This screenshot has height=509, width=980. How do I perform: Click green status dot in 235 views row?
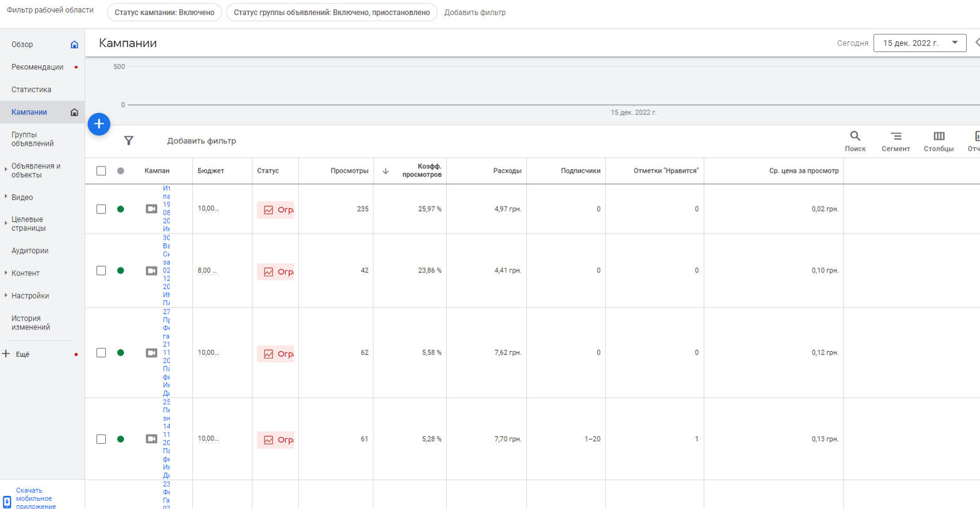120,209
